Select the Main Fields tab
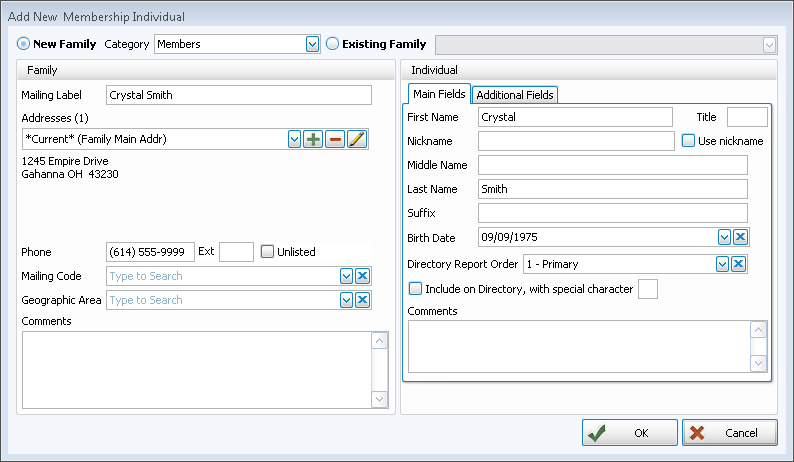 click(x=438, y=94)
